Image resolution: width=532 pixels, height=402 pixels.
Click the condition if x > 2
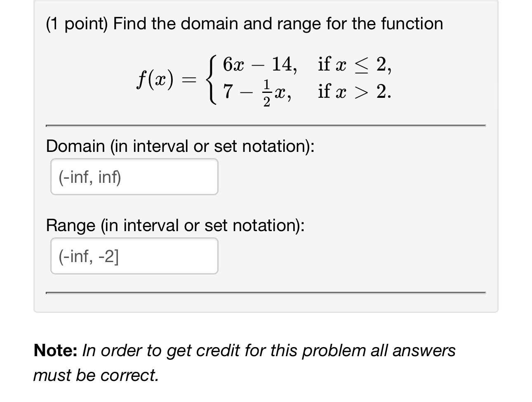point(353,92)
